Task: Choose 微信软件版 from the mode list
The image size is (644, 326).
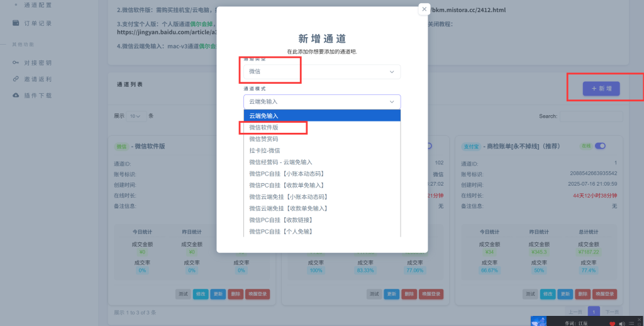Action: click(x=322, y=127)
